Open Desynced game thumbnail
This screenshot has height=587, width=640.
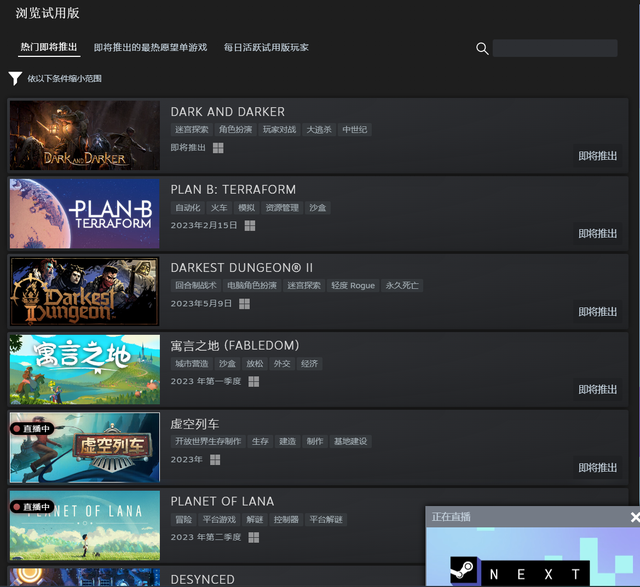pos(85,578)
